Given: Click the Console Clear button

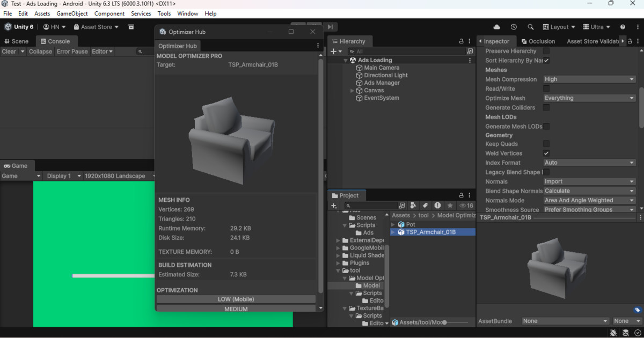Looking at the screenshot, I should coord(9,52).
